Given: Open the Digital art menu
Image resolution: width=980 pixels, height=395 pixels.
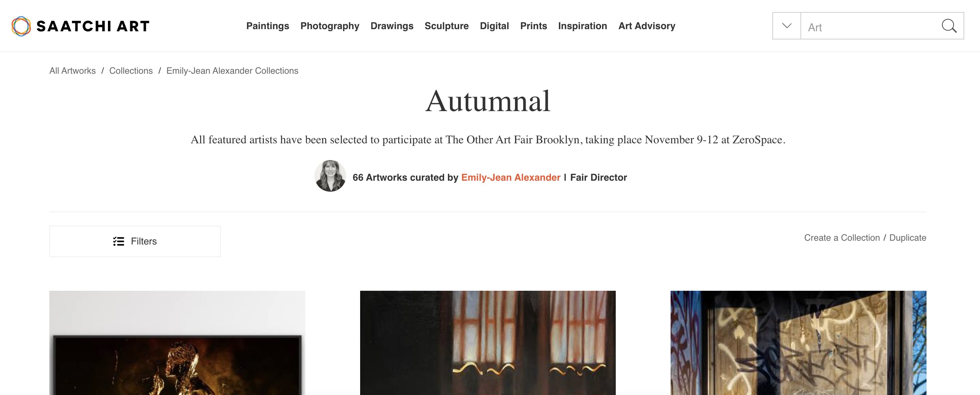Looking at the screenshot, I should click(x=494, y=26).
